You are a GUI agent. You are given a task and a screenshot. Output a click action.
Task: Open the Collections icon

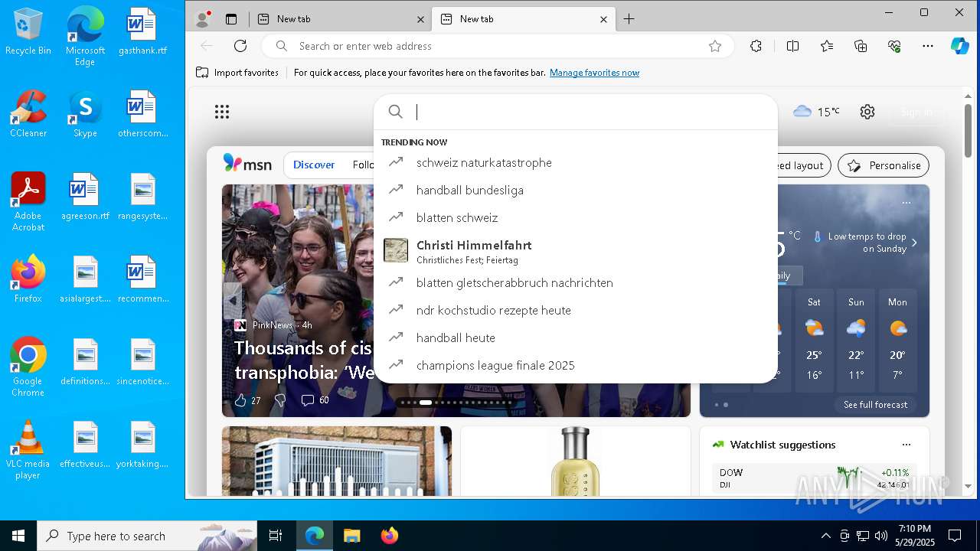pyautogui.click(x=861, y=46)
